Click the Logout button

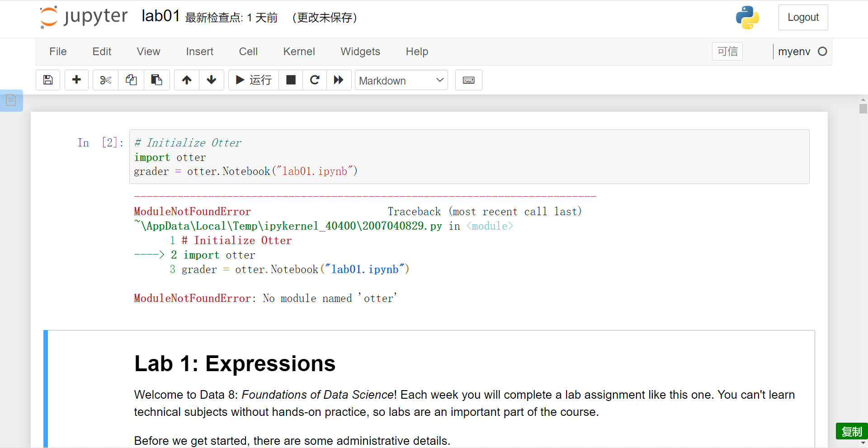(x=803, y=17)
